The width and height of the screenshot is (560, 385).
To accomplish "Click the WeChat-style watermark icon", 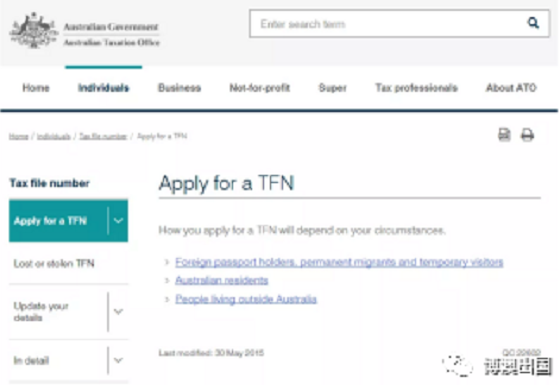I will [458, 366].
